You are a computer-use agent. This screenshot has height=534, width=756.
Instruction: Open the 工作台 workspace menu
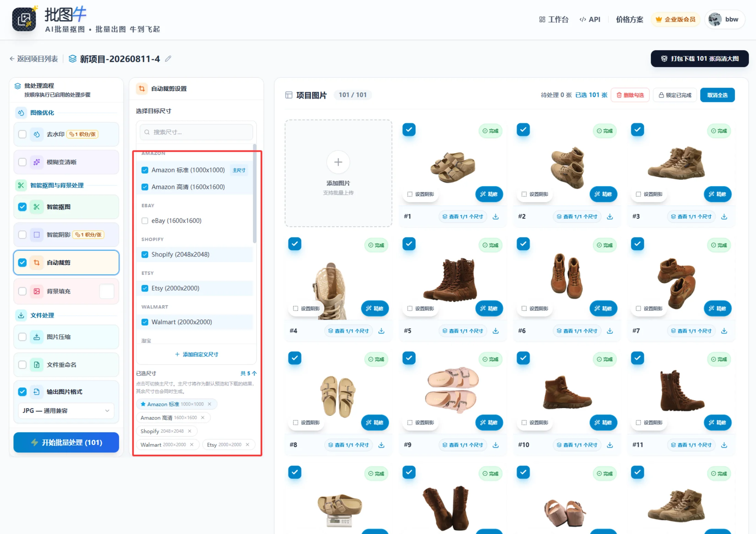[x=554, y=20]
